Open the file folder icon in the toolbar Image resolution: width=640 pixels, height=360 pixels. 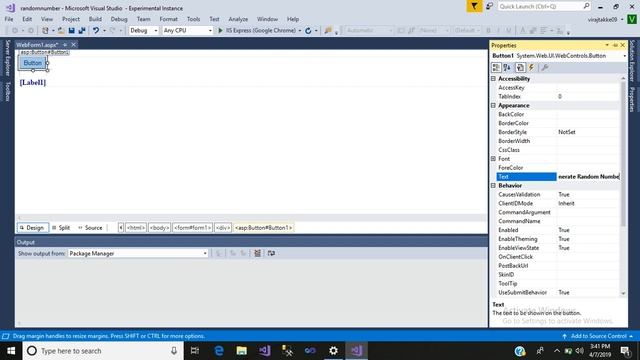pos(61,31)
